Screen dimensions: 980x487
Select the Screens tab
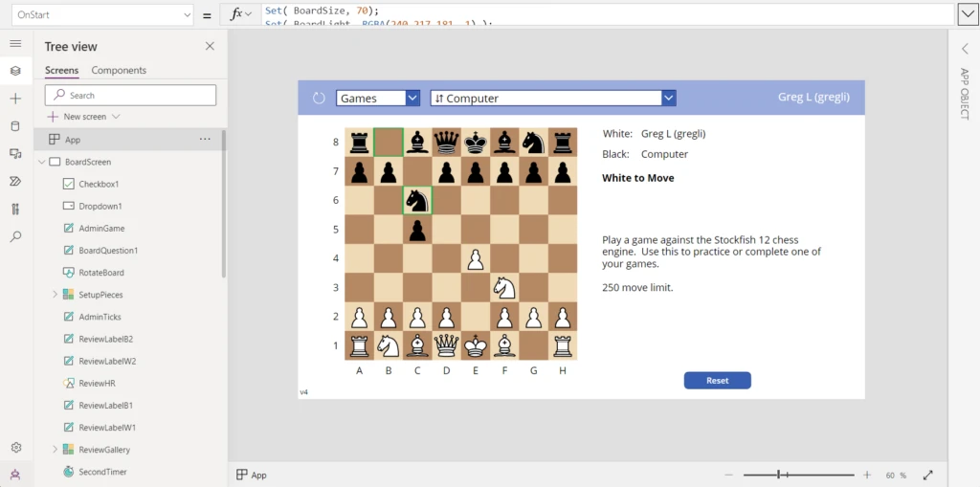click(61, 70)
